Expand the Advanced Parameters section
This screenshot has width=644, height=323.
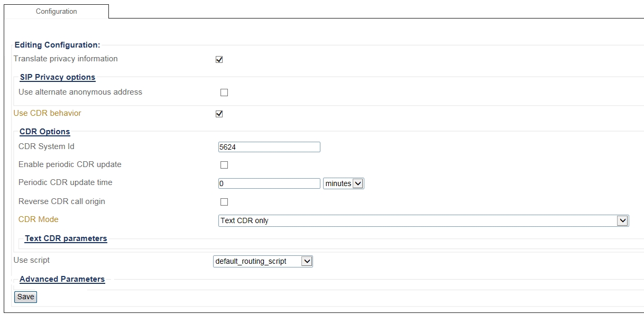pos(62,279)
